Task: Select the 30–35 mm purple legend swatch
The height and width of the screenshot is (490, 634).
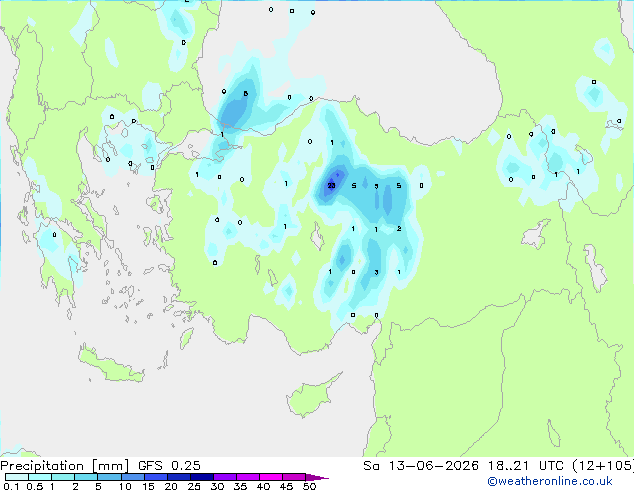Action: coord(225,477)
